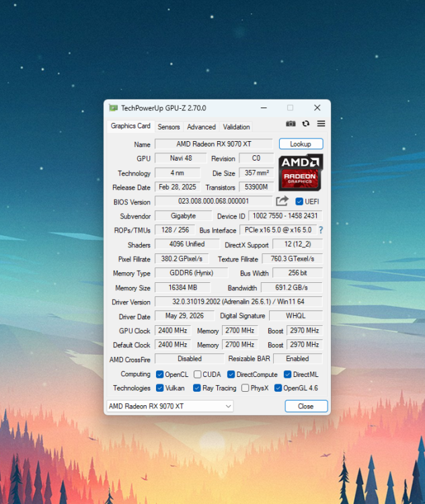Click the Release Date 'Feb 28, 2025'
The height and width of the screenshot is (504, 425).
click(x=178, y=187)
